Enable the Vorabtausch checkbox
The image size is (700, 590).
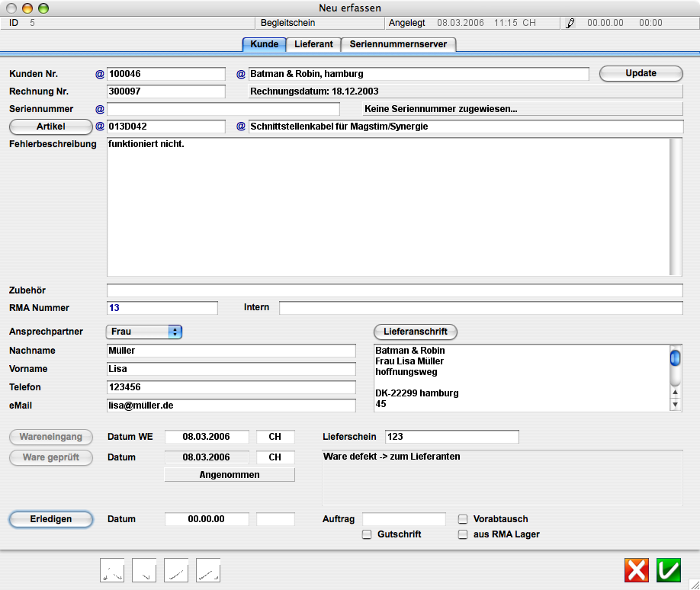(x=463, y=519)
